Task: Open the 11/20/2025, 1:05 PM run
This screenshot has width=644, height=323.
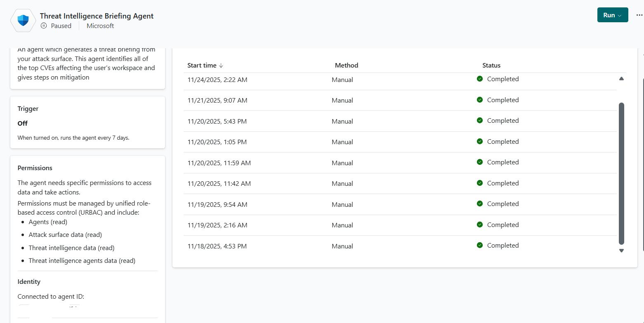Action: [217, 142]
